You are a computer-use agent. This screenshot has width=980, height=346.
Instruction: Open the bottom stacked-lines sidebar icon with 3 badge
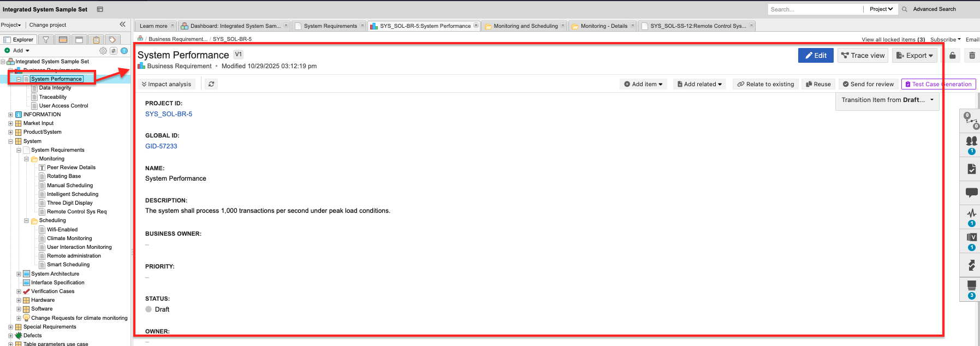click(x=971, y=289)
